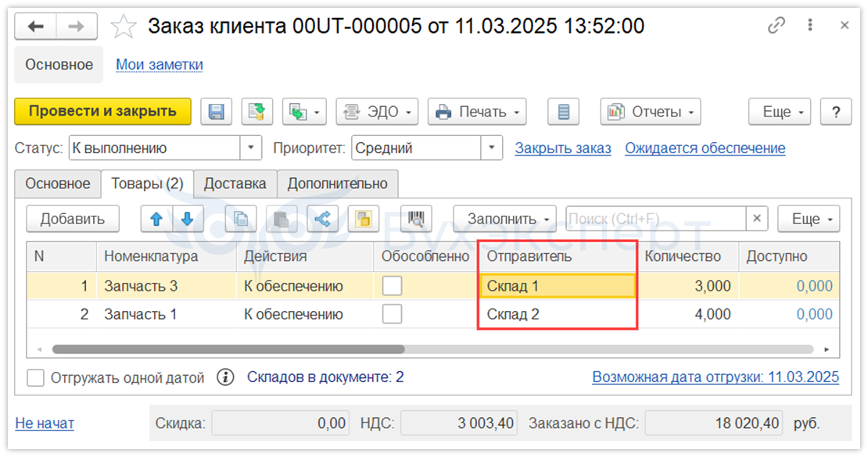Open create-based-on dropdown icon
868x457 pixels.
pyautogui.click(x=304, y=112)
